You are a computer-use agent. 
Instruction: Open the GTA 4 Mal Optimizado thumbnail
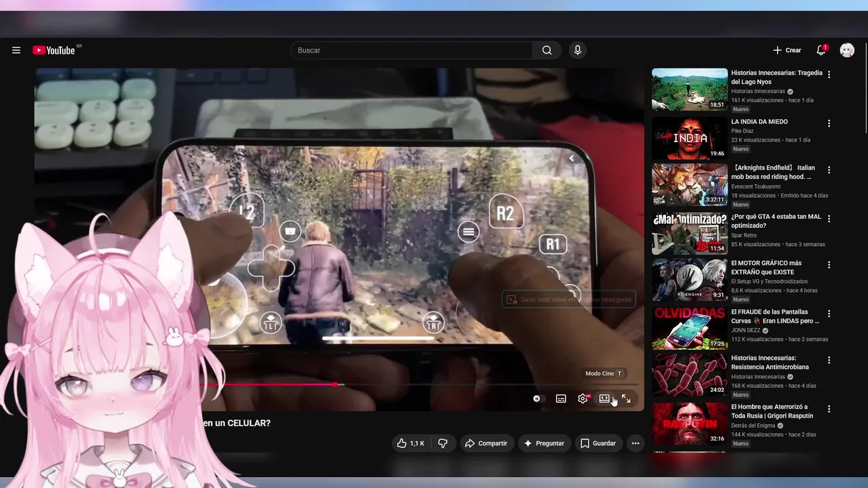[690, 234]
